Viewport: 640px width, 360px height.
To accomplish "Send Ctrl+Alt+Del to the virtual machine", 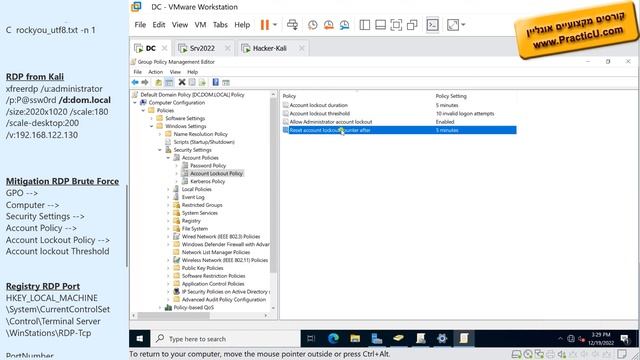I will point(292,25).
